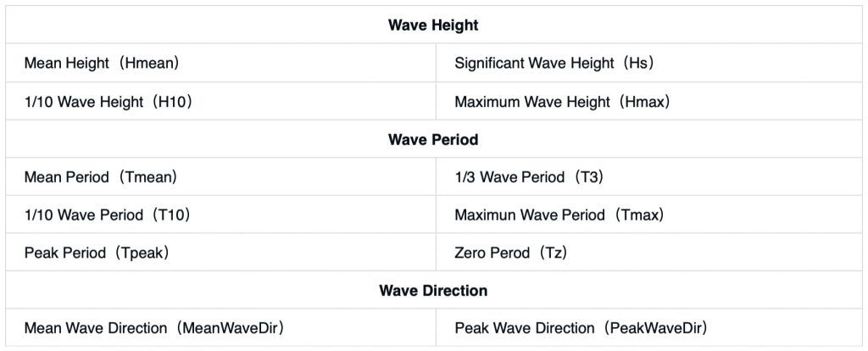
Task: Select the Peak Period (Tpeak) cell
Action: click(x=97, y=253)
